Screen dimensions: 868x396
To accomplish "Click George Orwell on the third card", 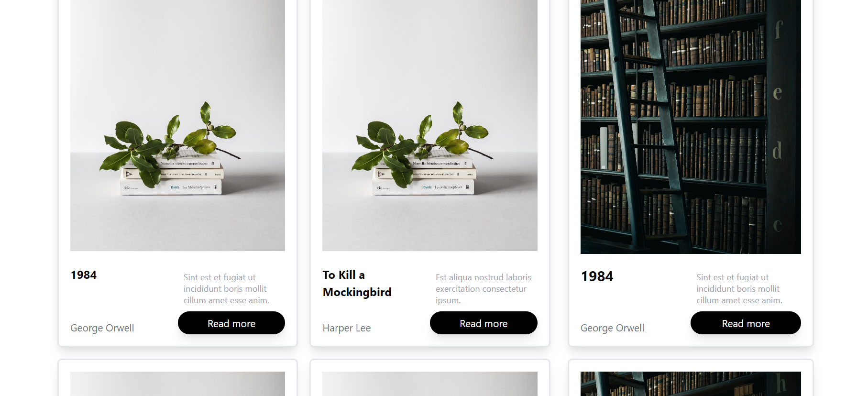I will tap(612, 328).
